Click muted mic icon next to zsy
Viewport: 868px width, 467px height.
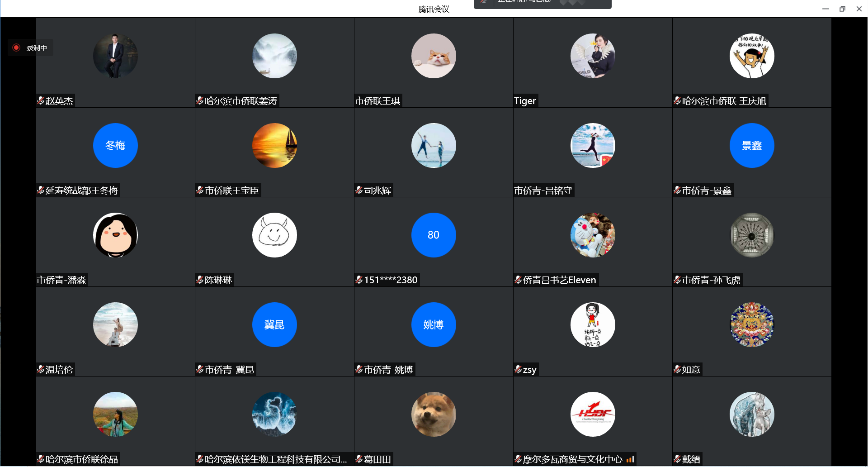[519, 369]
